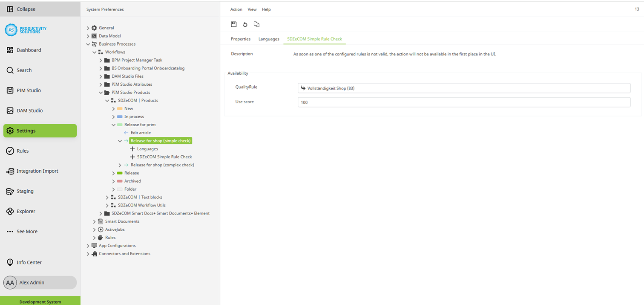Click the Collapse sidebar button
This screenshot has height=305, width=644.
click(26, 9)
